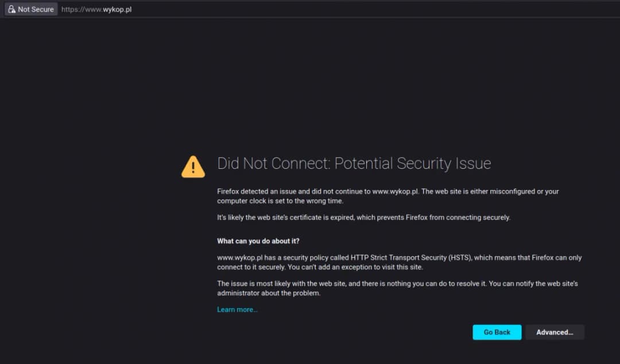Click the certificate is expired sentence
This screenshot has height=364, width=620.
click(x=363, y=218)
